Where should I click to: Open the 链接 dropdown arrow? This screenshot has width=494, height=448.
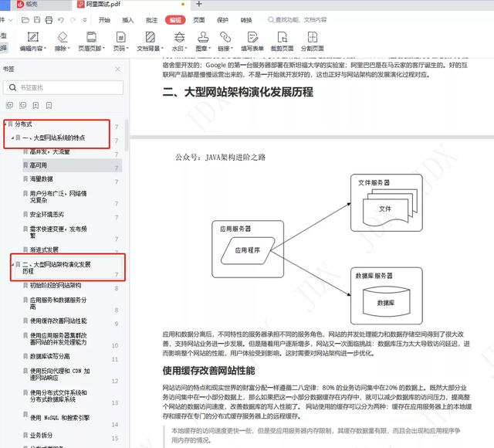232,48
